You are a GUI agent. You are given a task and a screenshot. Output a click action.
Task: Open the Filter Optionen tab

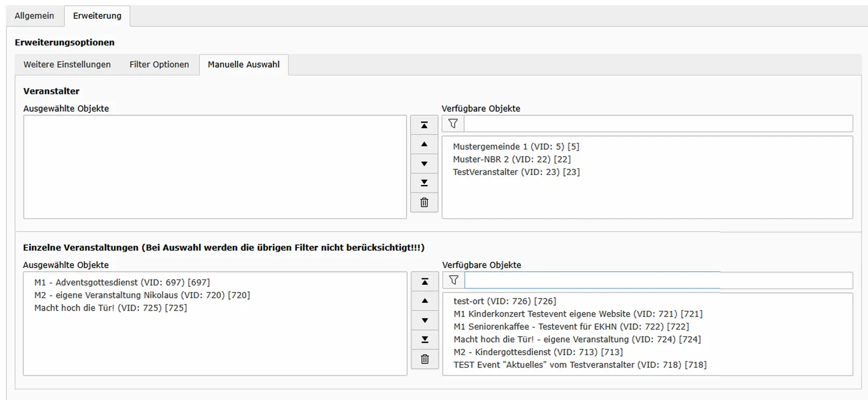[159, 64]
